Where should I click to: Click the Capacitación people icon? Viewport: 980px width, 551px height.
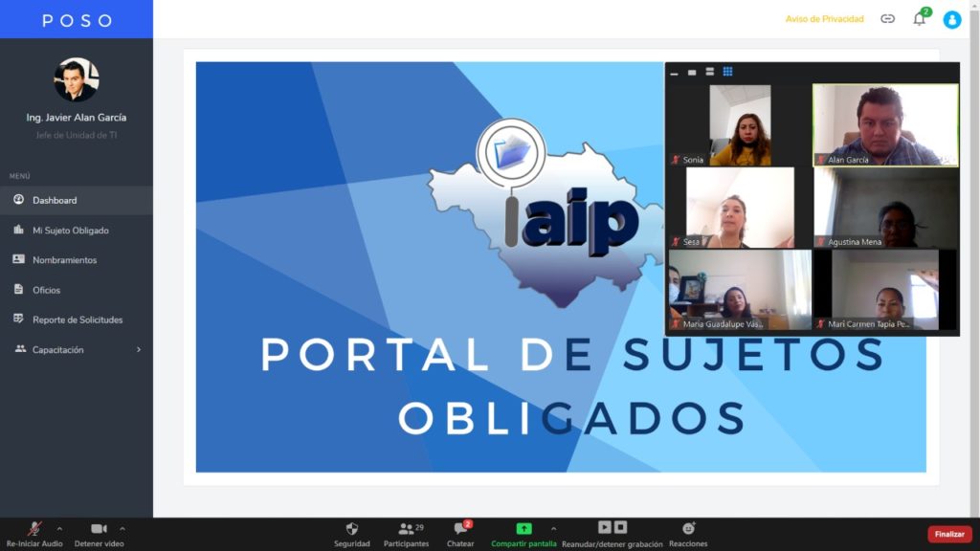pyautogui.click(x=20, y=348)
